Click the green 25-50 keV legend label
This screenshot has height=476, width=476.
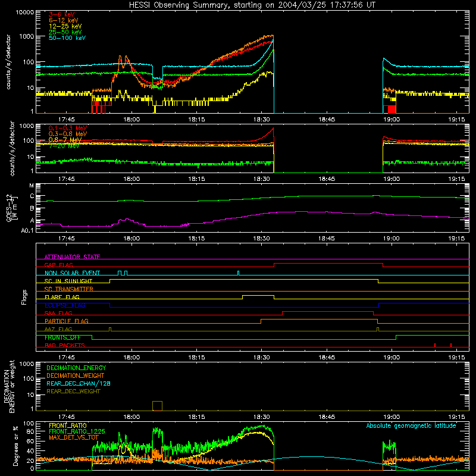click(65, 32)
